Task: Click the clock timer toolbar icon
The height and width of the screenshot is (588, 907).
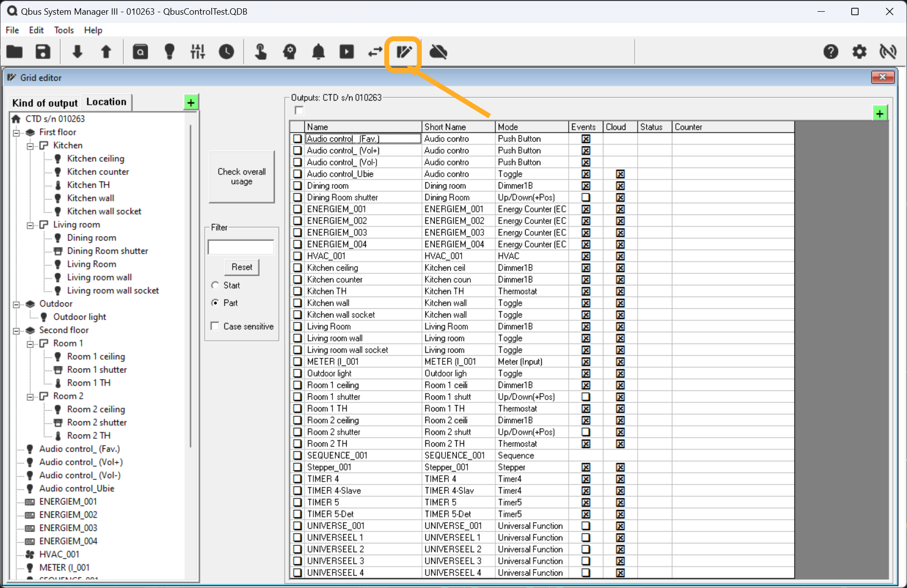Action: [226, 52]
